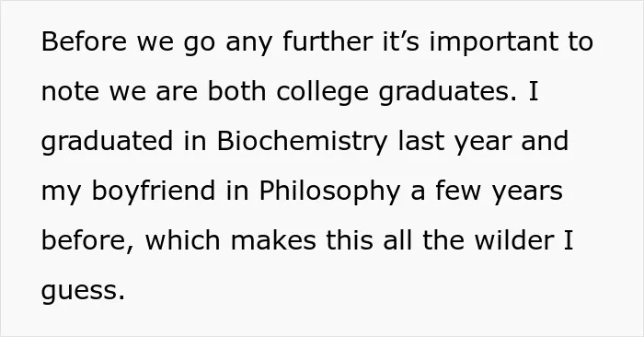Click the word "note"

(x=70, y=91)
